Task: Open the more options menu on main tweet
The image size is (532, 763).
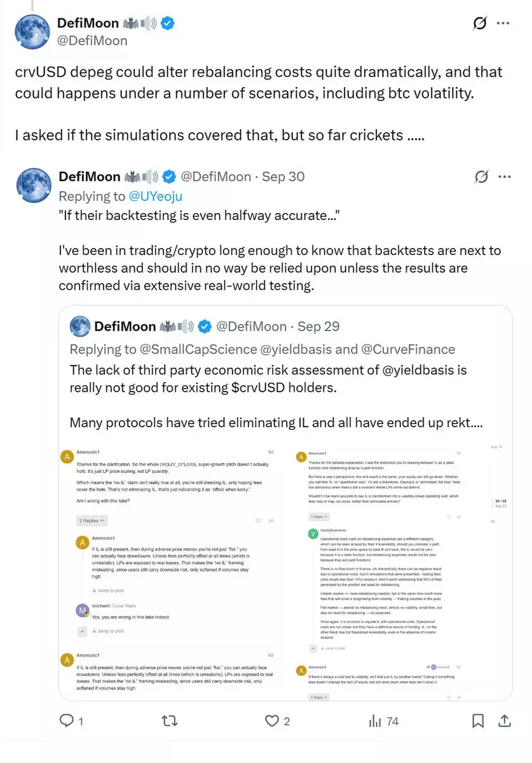Action: pos(503,24)
